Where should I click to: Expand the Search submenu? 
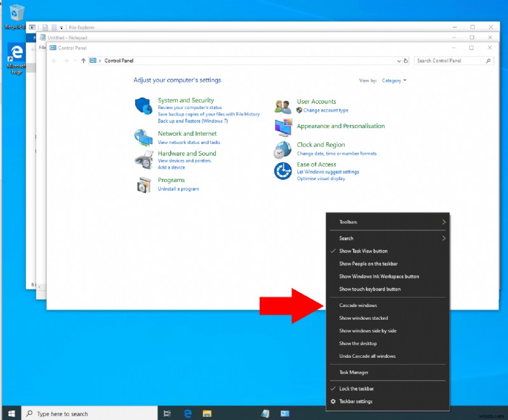point(345,238)
